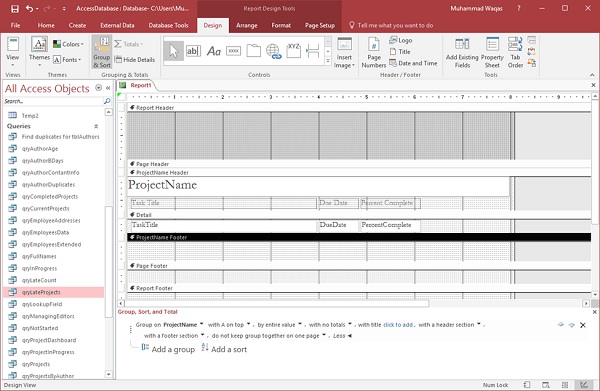Viewport: 600px width, 391px height.
Task: Insert Page Numbers into report
Action: point(374,52)
